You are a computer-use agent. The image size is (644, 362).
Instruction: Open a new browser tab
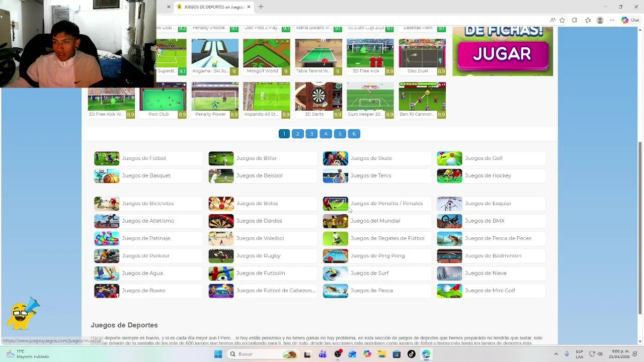(x=261, y=7)
